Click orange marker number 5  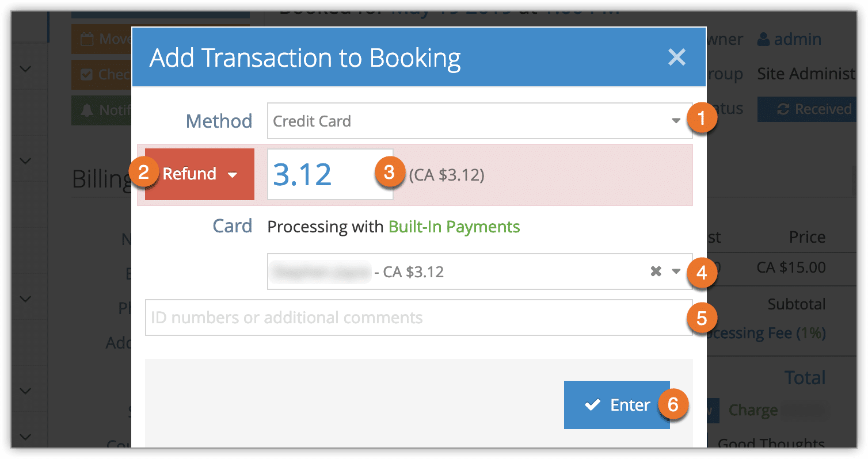point(701,318)
